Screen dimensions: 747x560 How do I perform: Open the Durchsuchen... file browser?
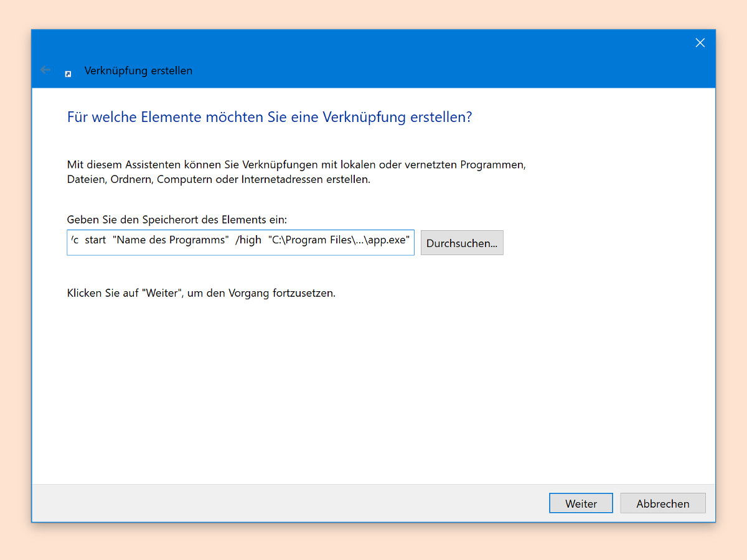462,243
